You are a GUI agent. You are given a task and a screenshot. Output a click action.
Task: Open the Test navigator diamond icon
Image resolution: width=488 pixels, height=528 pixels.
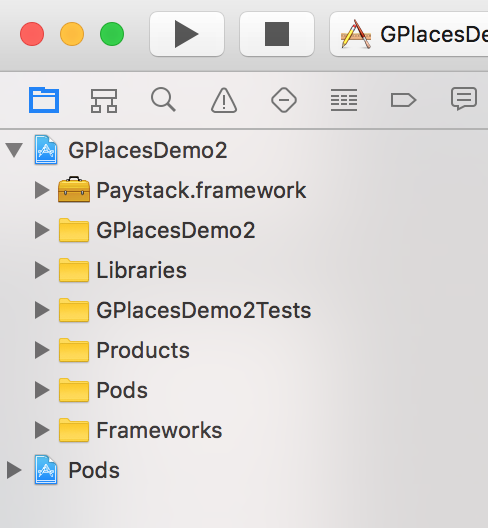click(x=284, y=100)
